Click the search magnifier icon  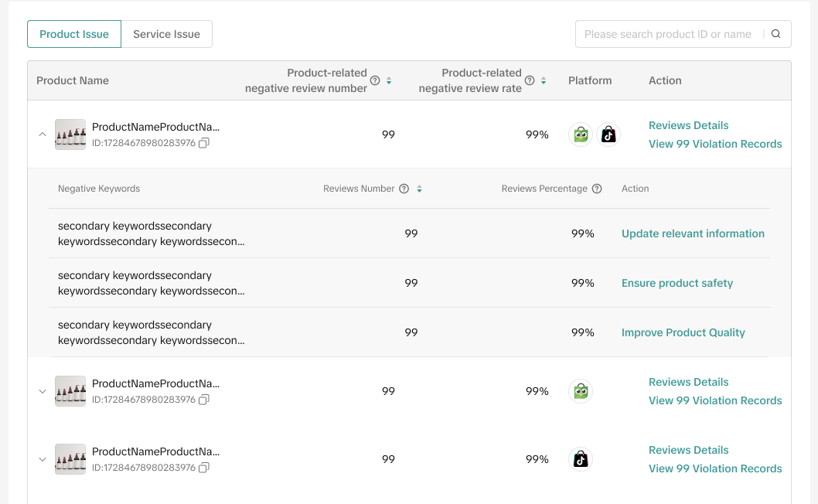pyautogui.click(x=776, y=34)
